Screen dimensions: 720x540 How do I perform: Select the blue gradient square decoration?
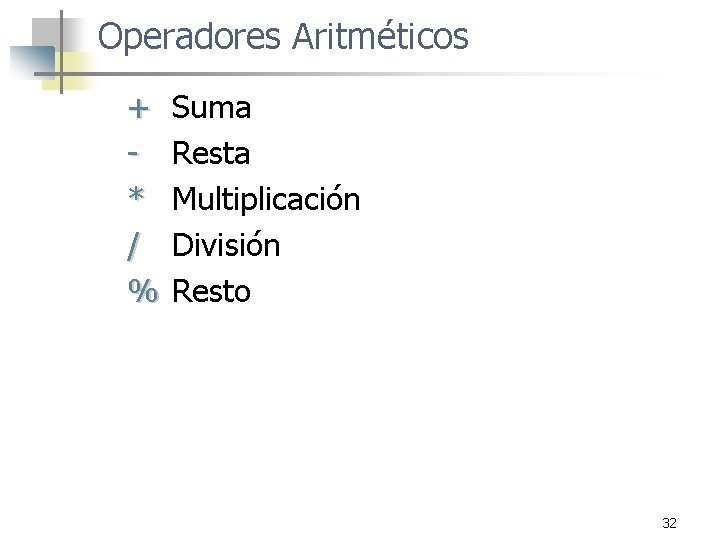click(32, 62)
